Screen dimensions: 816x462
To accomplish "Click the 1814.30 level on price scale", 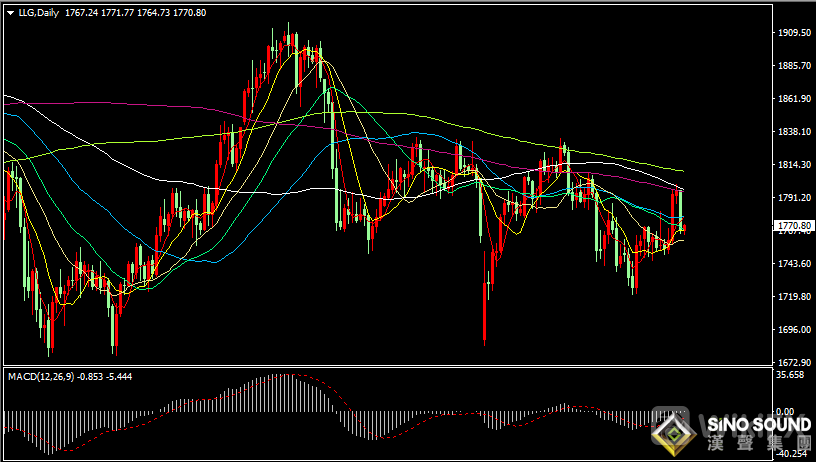I will tap(795, 165).
